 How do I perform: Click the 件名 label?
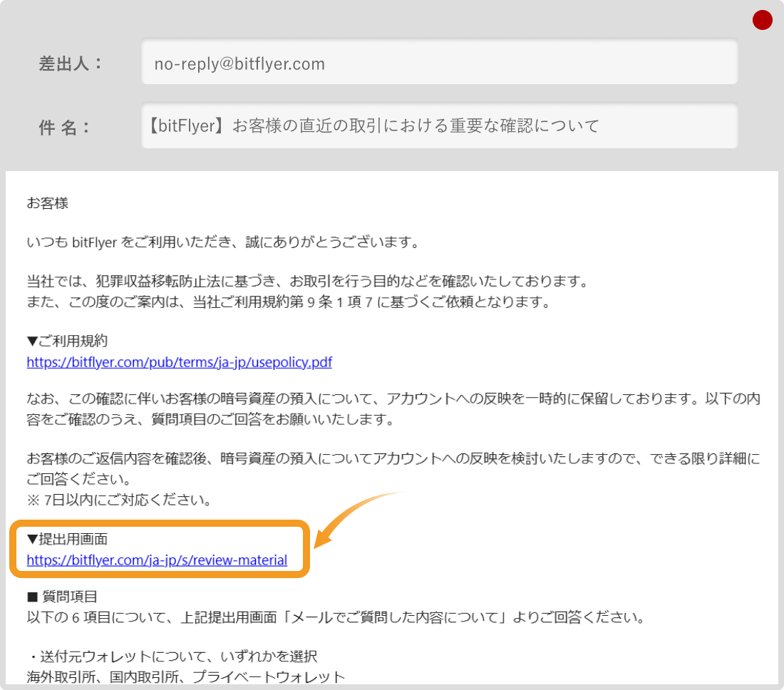pos(64,127)
